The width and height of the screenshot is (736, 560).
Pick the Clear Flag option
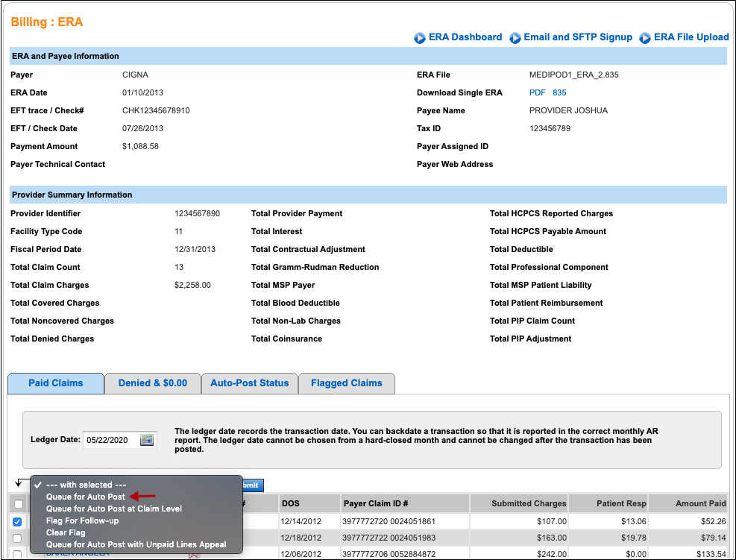[x=66, y=532]
